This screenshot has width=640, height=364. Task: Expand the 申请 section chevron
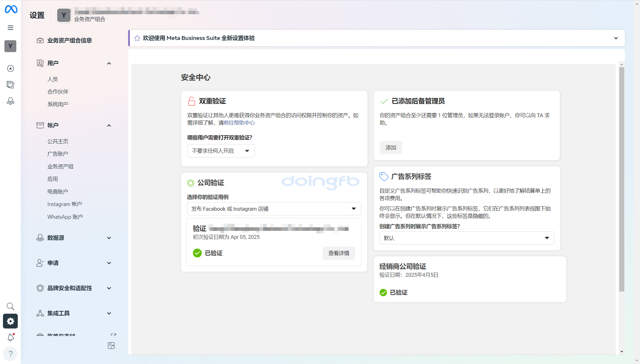click(109, 263)
